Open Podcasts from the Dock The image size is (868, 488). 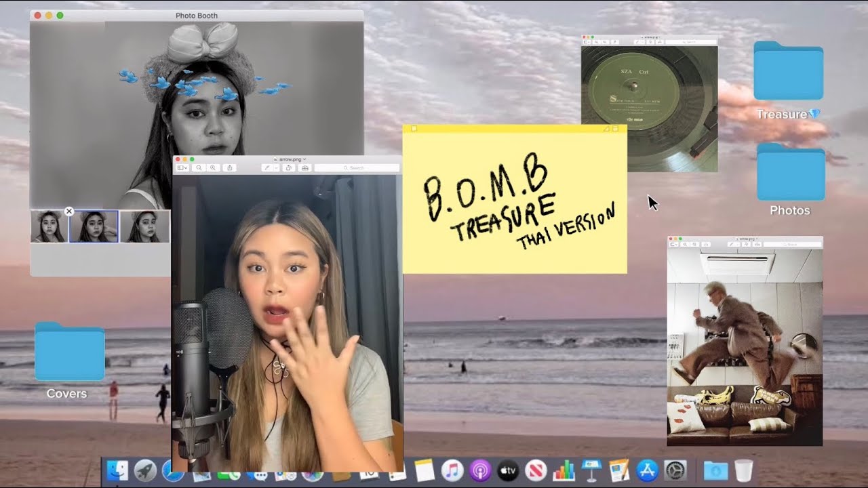pos(480,470)
